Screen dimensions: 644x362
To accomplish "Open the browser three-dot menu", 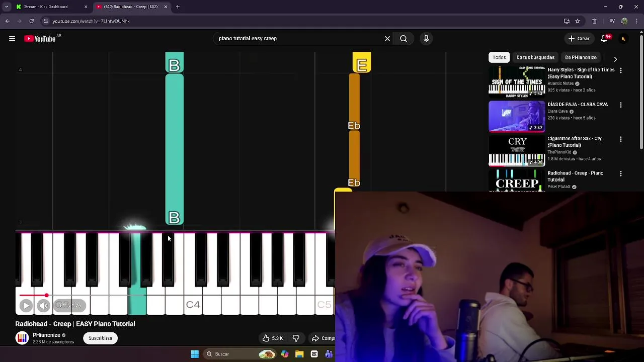I will pyautogui.click(x=636, y=21).
